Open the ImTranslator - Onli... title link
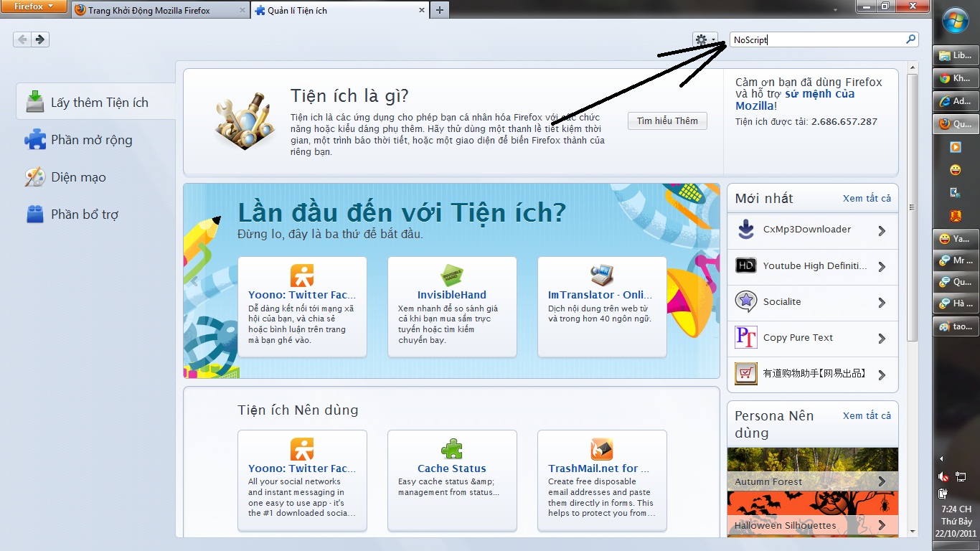 coord(600,295)
